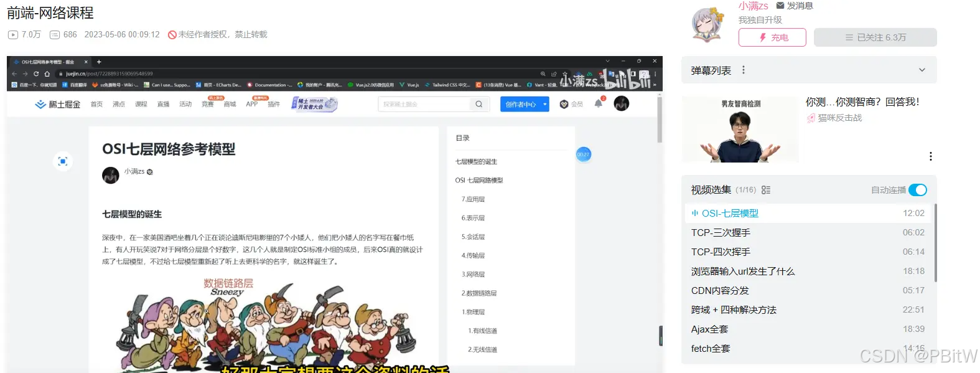Click the browser forward arrow in the video
The image size is (980, 373).
point(26,73)
